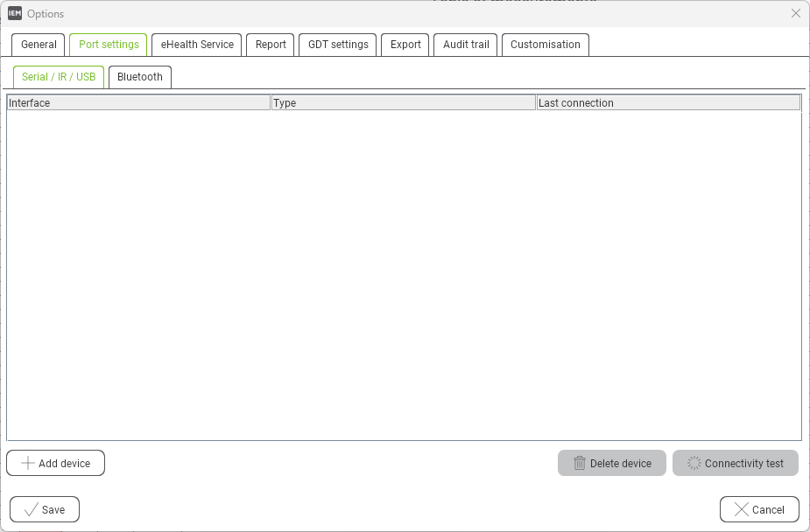Sort by the Interface column header

coord(138,103)
